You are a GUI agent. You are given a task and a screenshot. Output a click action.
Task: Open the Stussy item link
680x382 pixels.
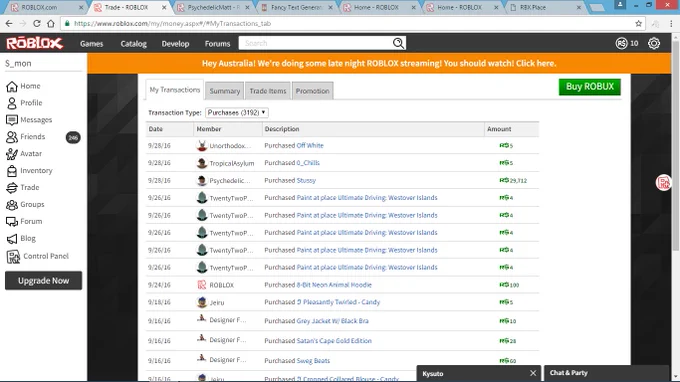(306, 180)
